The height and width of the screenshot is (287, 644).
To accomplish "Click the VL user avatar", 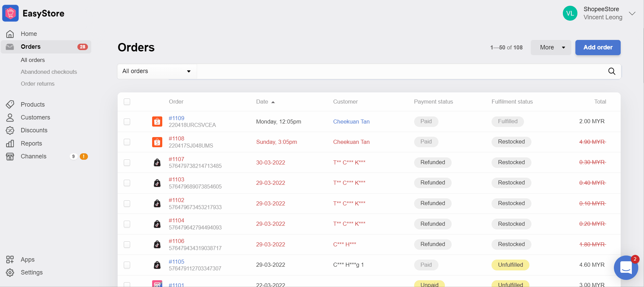I will pyautogui.click(x=570, y=13).
